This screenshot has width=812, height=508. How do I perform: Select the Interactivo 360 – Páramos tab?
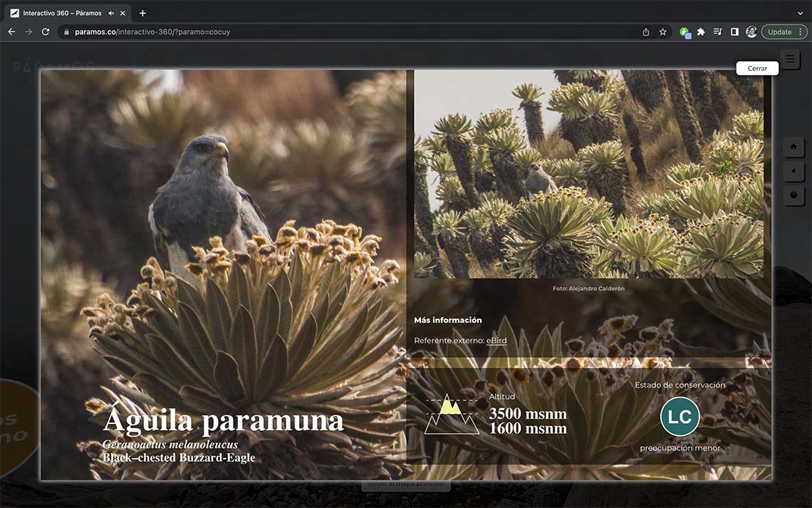(62, 14)
